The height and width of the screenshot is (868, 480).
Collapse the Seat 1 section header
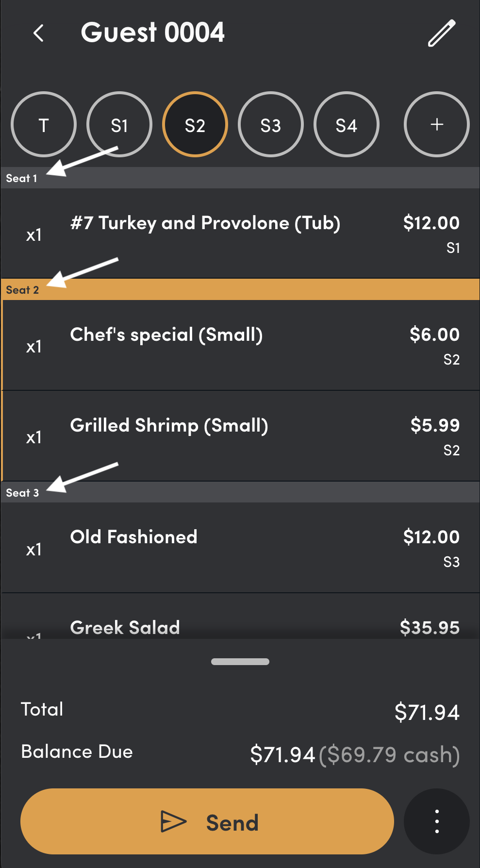240,178
